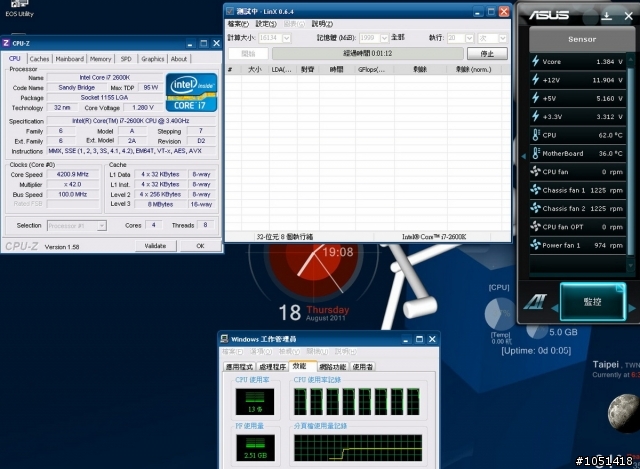The height and width of the screenshot is (469, 640).
Task: Click the left arrow beside monitor button
Action: pos(555,308)
